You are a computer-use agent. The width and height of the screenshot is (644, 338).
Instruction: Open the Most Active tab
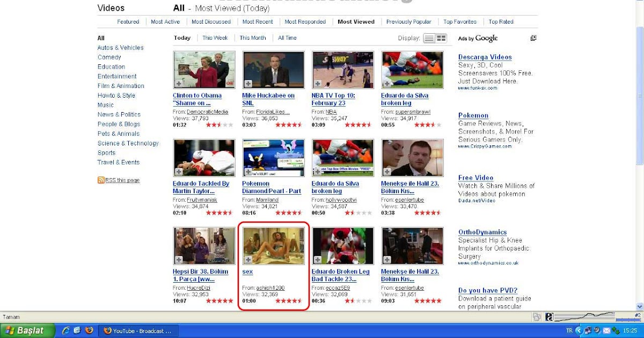click(165, 22)
